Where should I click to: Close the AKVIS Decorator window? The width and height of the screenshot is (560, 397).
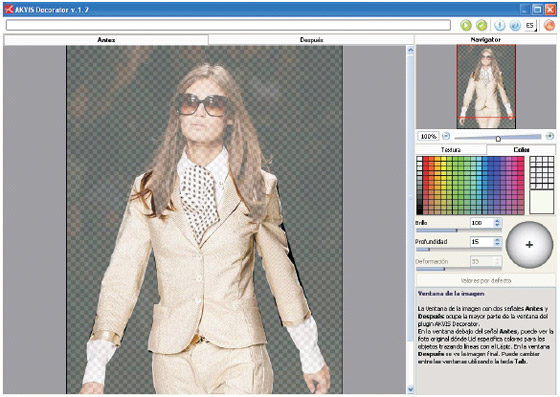point(550,10)
